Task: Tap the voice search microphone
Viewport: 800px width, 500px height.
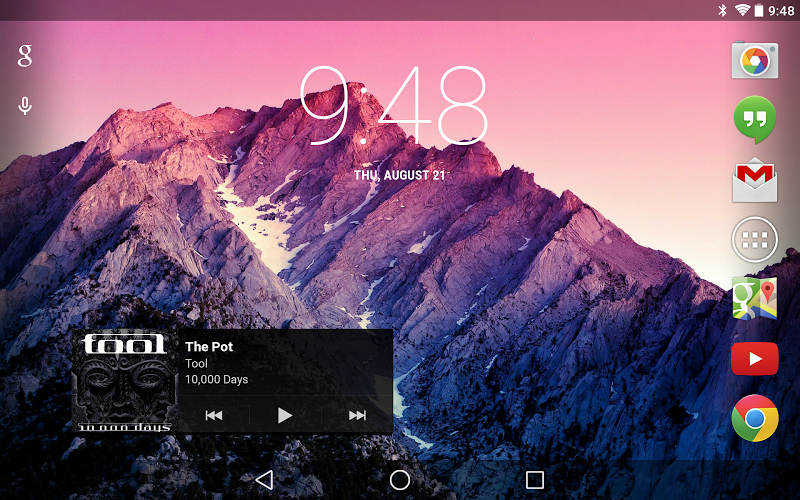Action: click(24, 106)
